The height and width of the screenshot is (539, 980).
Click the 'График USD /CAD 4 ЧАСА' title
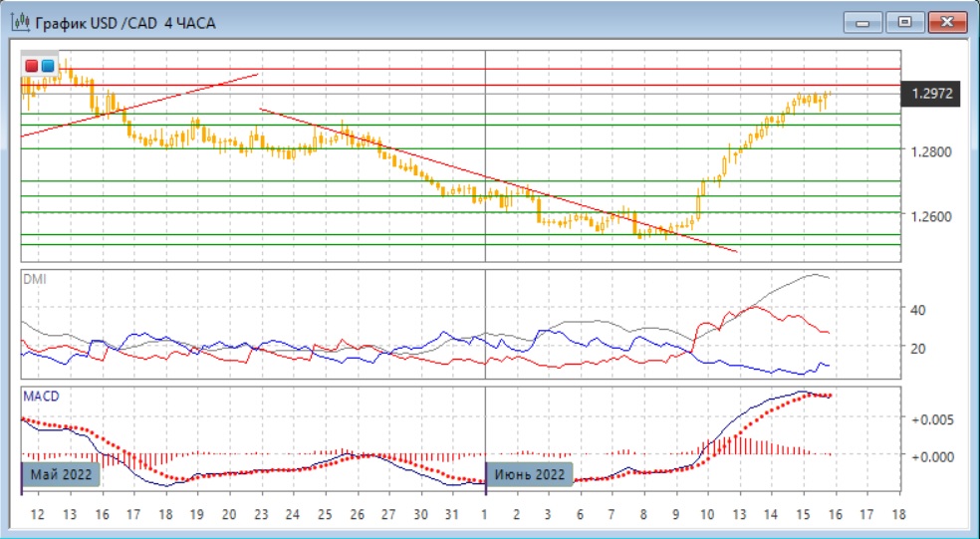(125, 22)
